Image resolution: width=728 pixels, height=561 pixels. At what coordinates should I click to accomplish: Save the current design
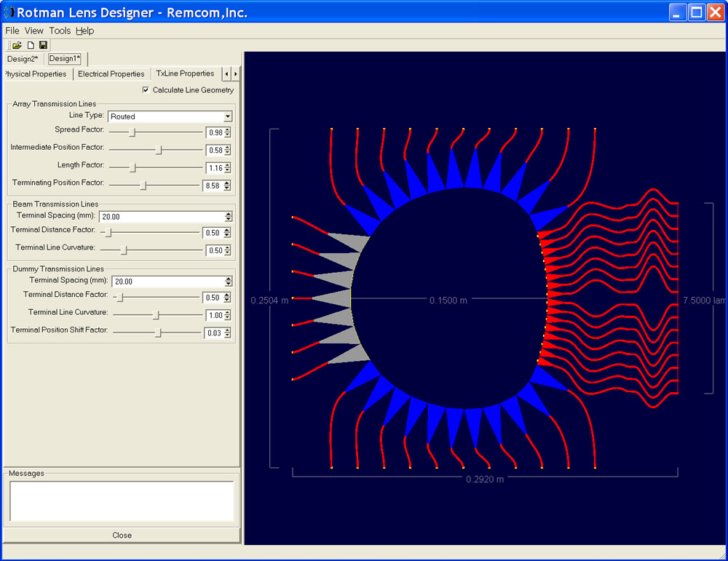point(43,44)
